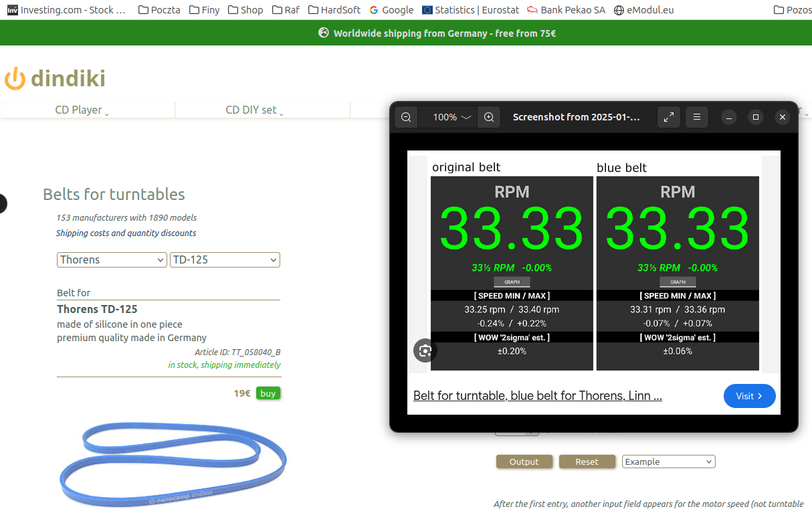Screen dimensions: 812x511
Task: Open the Statistics Eurostat bookmark
Action: tap(470, 10)
